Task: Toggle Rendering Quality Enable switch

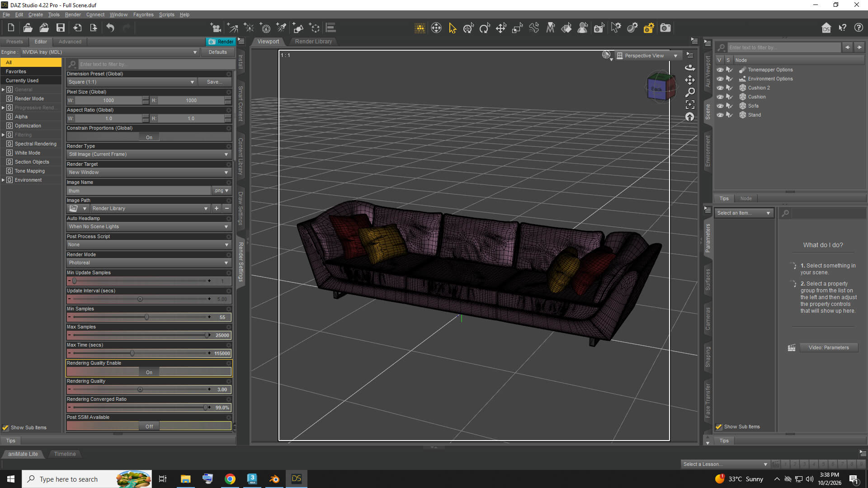Action: coord(149,372)
